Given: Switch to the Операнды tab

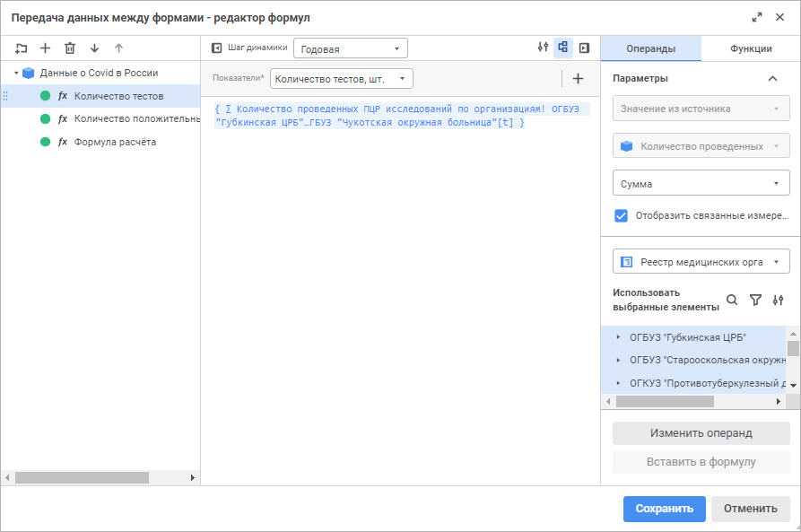Looking at the screenshot, I should pyautogui.click(x=650, y=48).
